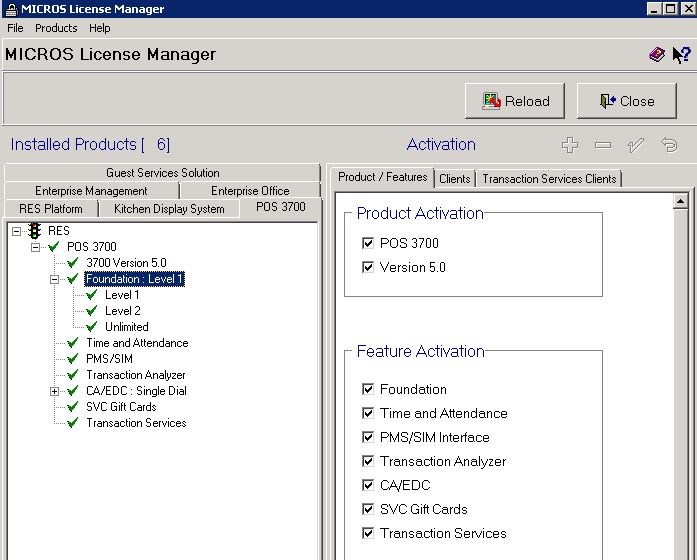Expand the CA/EDC : Single Dial node
The height and width of the screenshot is (560, 697).
[54, 392]
